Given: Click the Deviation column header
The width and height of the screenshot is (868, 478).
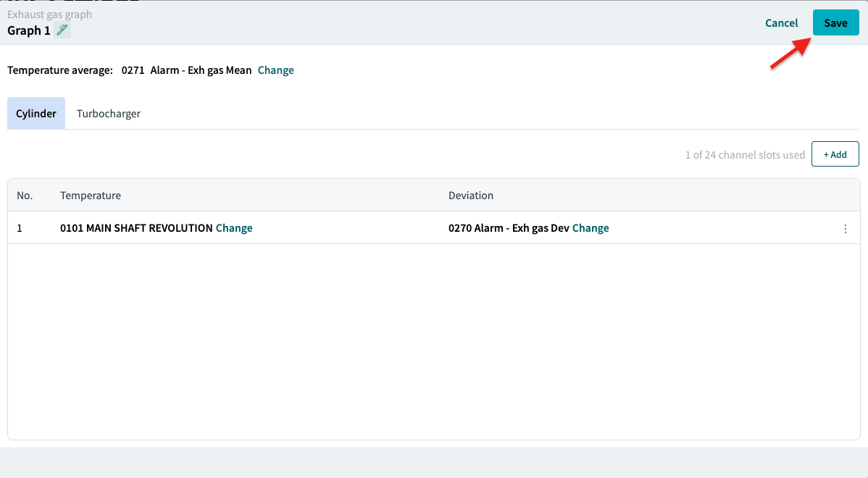Looking at the screenshot, I should [x=470, y=196].
